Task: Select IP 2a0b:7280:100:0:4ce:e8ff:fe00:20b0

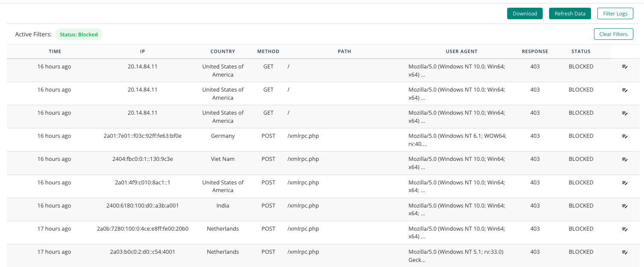Action: click(142, 229)
